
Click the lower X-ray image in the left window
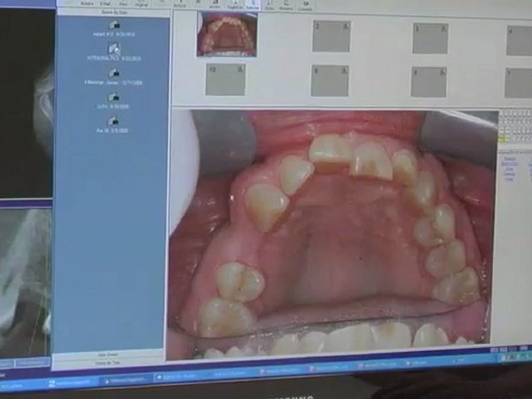(25, 282)
